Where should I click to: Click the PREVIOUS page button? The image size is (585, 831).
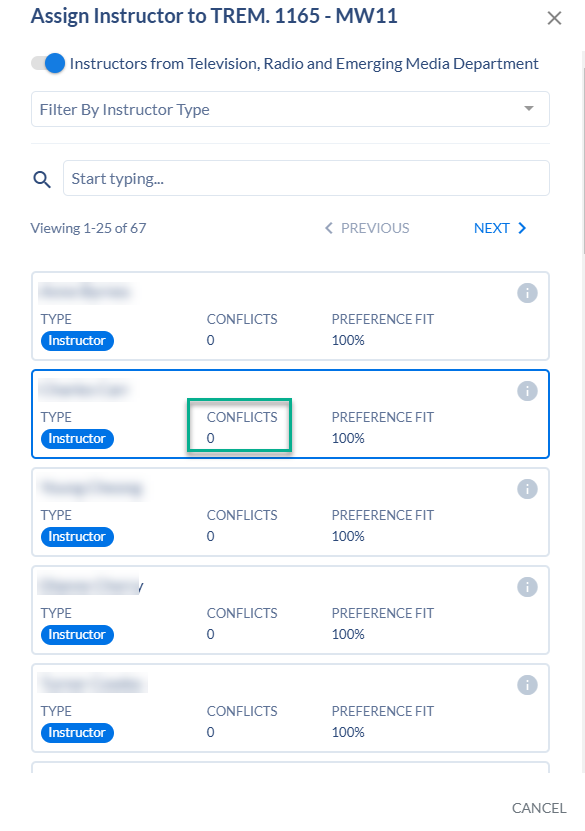[367, 228]
